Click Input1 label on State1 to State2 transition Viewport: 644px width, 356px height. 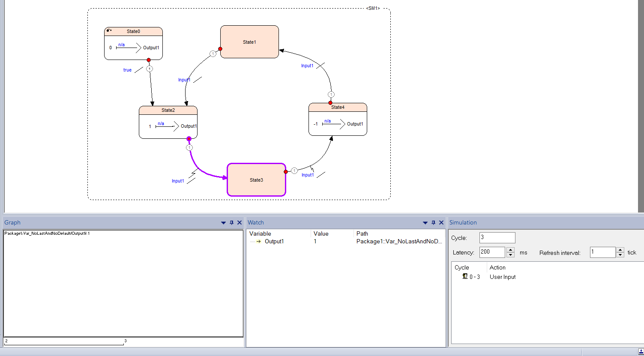(184, 80)
